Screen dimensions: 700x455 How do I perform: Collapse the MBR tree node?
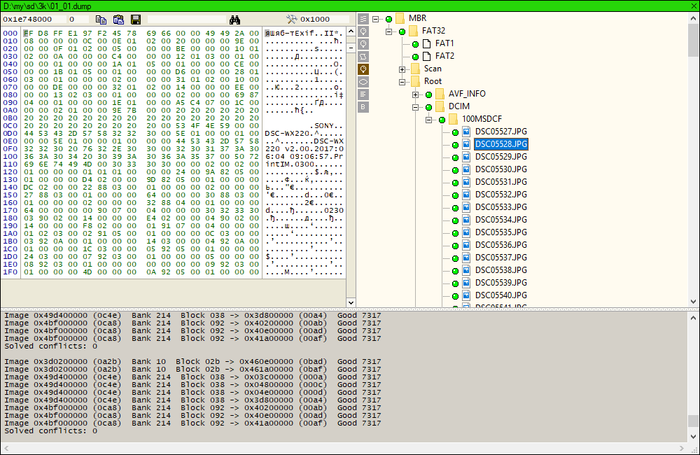(375, 19)
